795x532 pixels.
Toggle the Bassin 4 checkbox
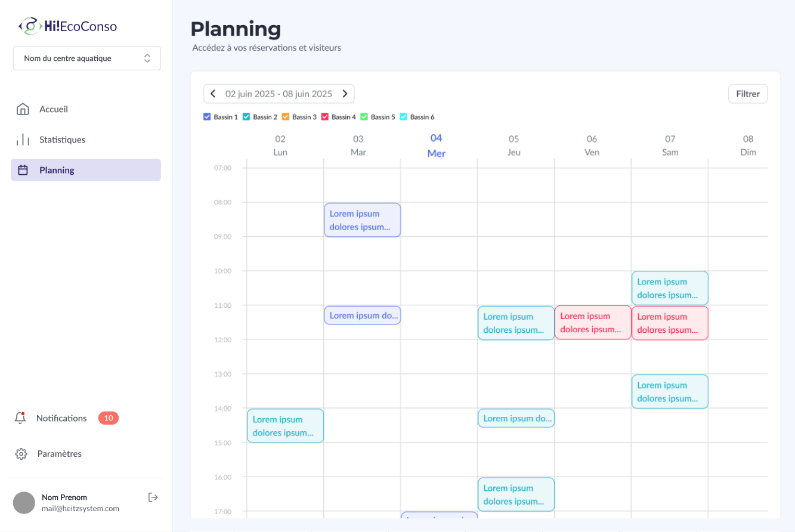tap(325, 117)
